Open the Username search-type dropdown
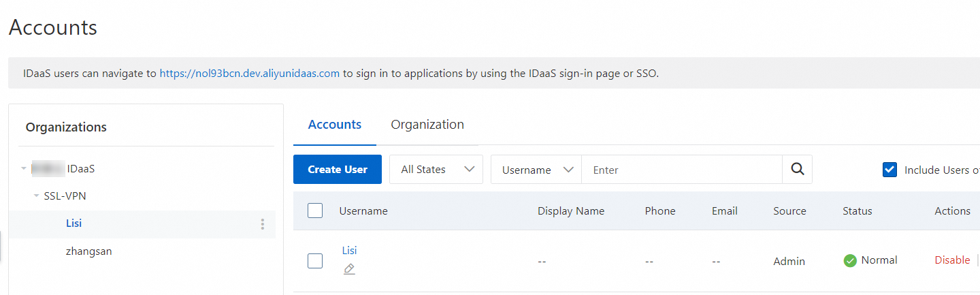The height and width of the screenshot is (295, 980). [x=536, y=170]
